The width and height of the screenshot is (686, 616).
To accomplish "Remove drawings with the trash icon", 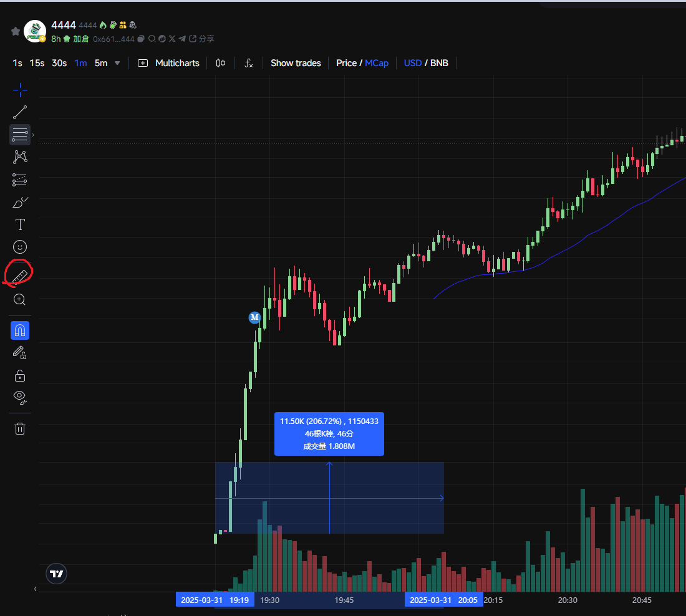I will coord(20,428).
